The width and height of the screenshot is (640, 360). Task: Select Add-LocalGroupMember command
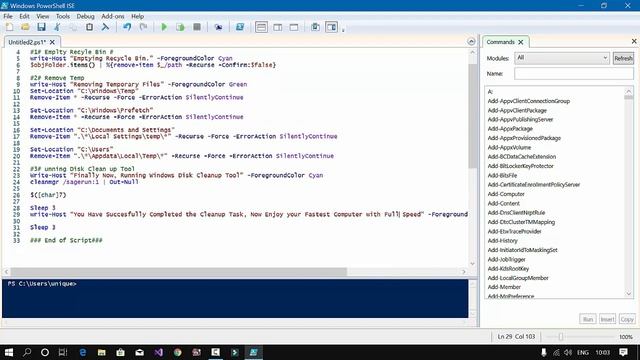[x=518, y=278]
